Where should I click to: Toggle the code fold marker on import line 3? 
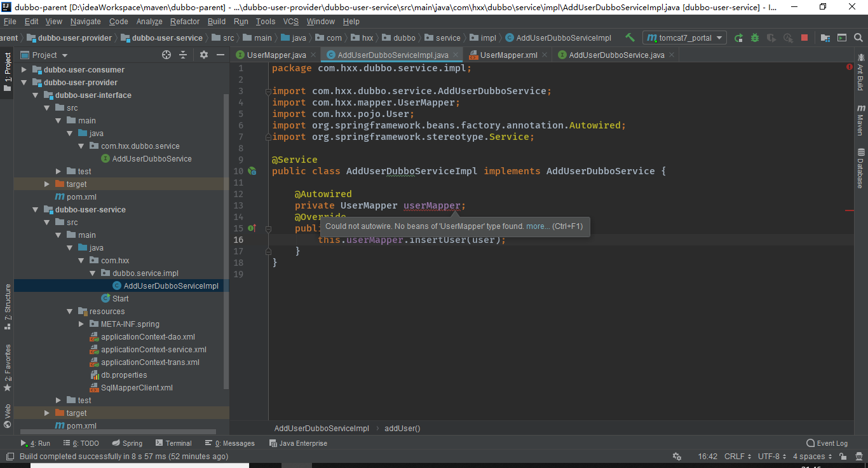click(268, 92)
